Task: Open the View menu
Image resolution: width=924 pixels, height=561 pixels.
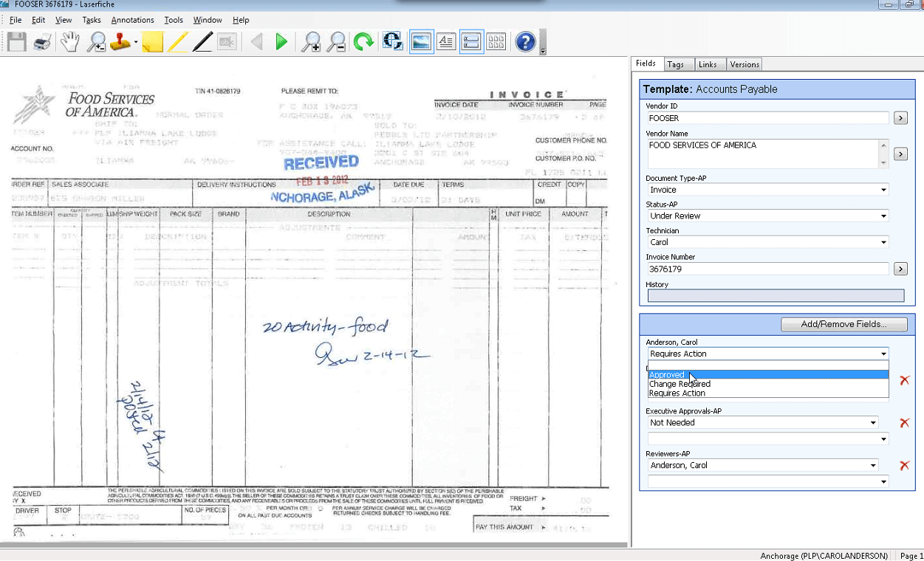Action: [x=64, y=20]
